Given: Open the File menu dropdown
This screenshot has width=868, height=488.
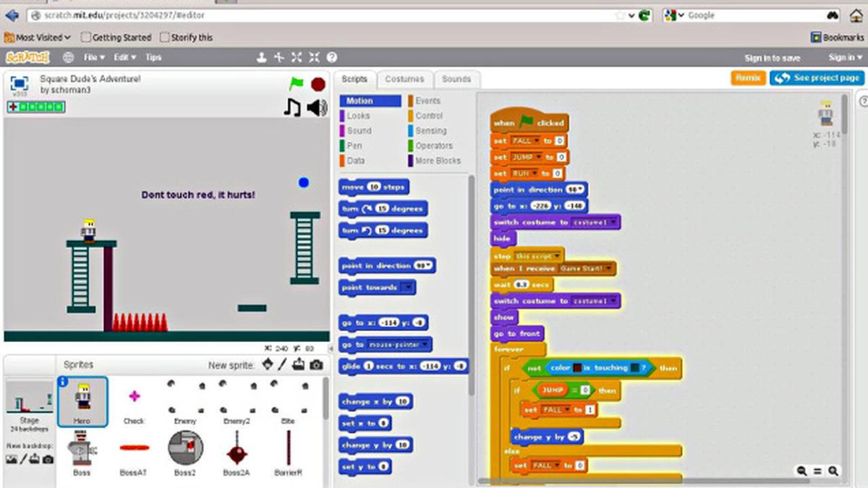Looking at the screenshot, I should point(94,57).
